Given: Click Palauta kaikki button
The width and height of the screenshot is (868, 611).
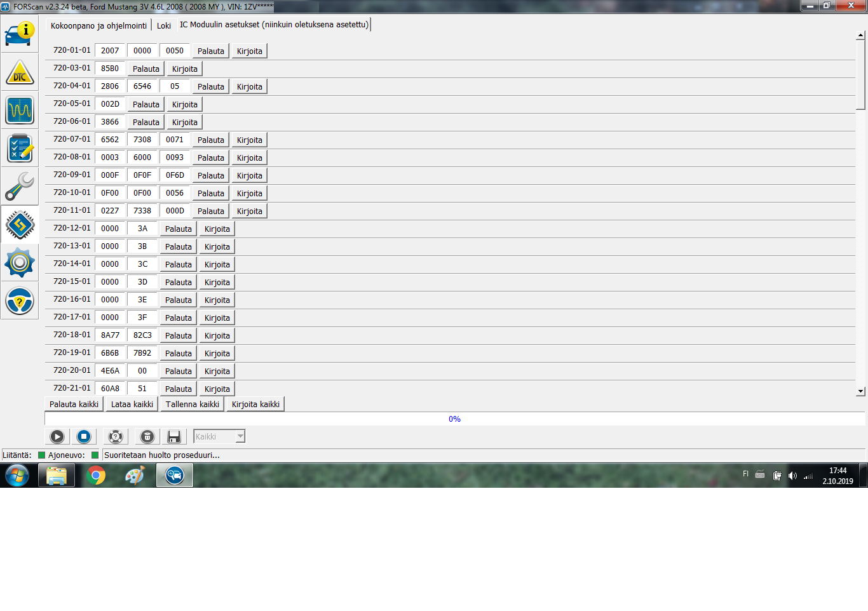Looking at the screenshot, I should [x=74, y=405].
